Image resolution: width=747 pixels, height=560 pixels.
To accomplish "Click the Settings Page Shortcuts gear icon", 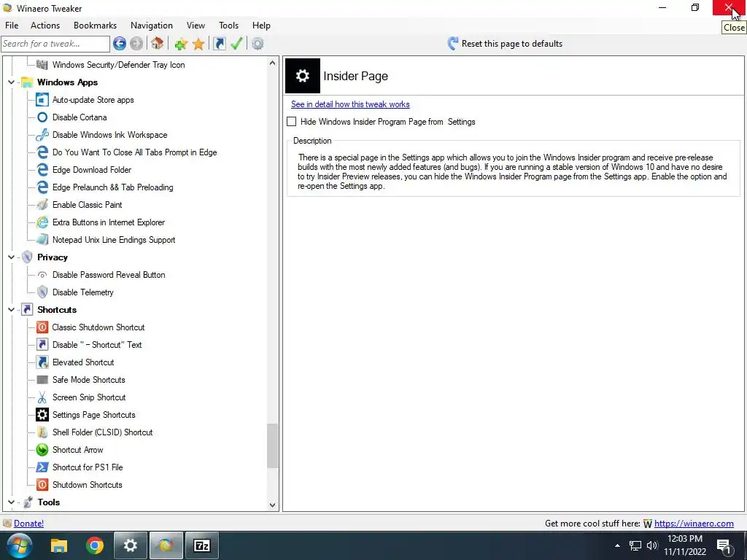I will tap(42, 415).
